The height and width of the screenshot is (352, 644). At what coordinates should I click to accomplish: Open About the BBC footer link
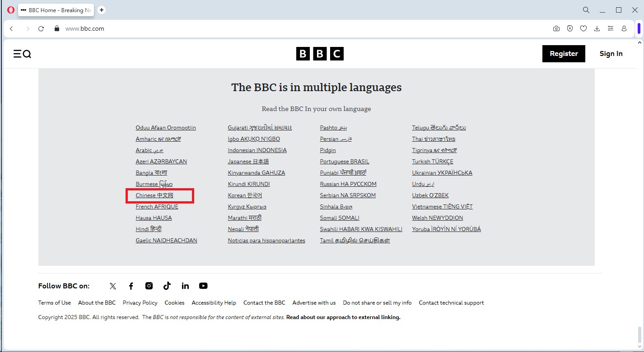(97, 303)
